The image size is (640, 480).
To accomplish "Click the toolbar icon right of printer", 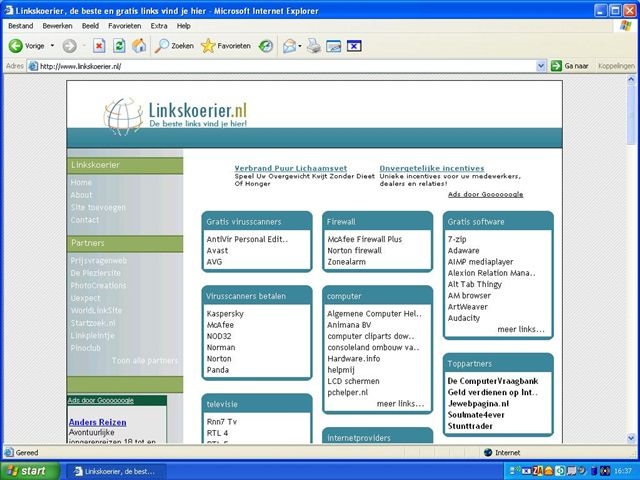I will pyautogui.click(x=333, y=46).
